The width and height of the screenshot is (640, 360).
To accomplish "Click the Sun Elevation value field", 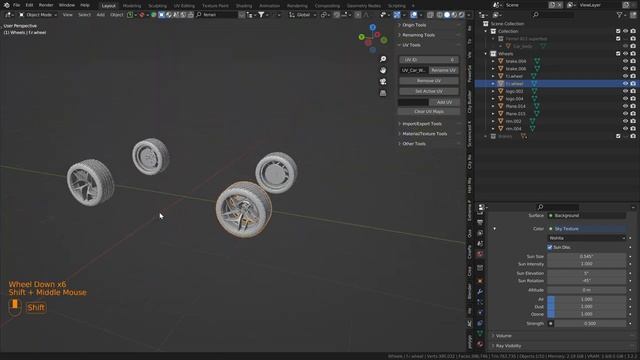I will coord(587,273).
